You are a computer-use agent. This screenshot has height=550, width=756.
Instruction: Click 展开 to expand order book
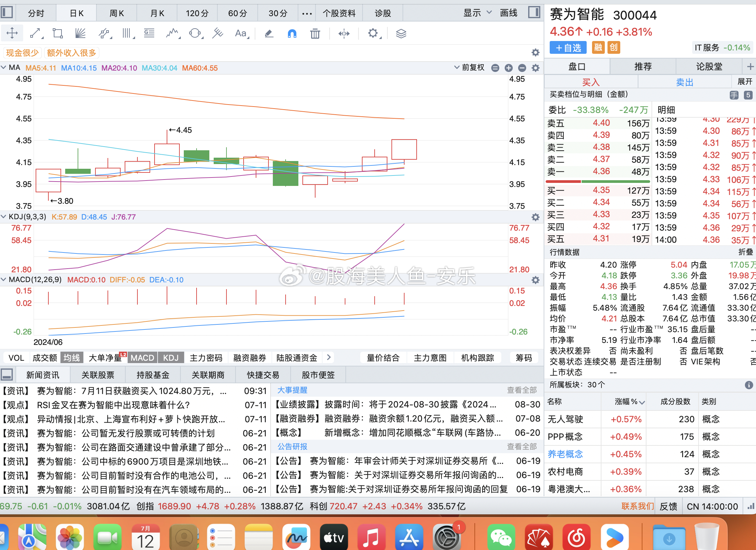click(745, 82)
